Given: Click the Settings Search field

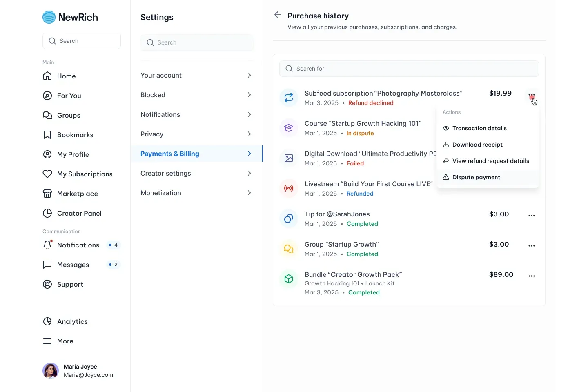Looking at the screenshot, I should tap(197, 42).
